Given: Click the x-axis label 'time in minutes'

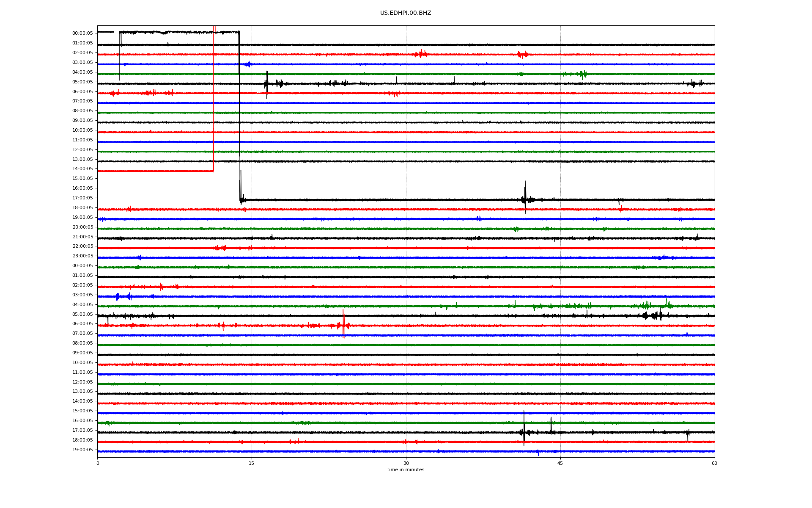Looking at the screenshot, I should (405, 470).
